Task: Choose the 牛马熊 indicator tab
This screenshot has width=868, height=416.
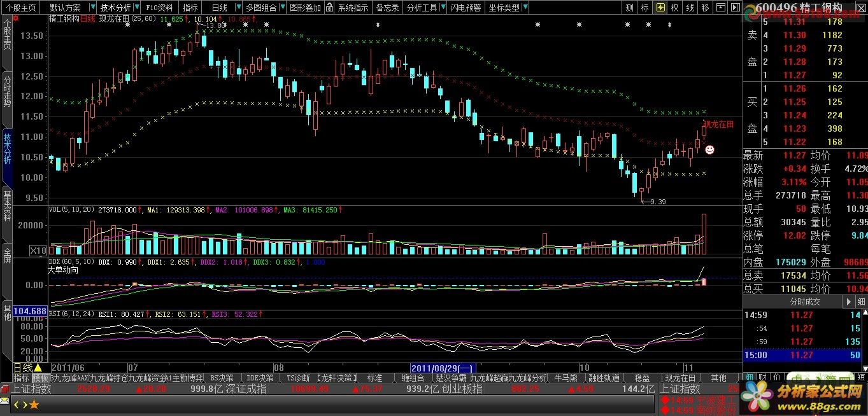Action: click(566, 378)
